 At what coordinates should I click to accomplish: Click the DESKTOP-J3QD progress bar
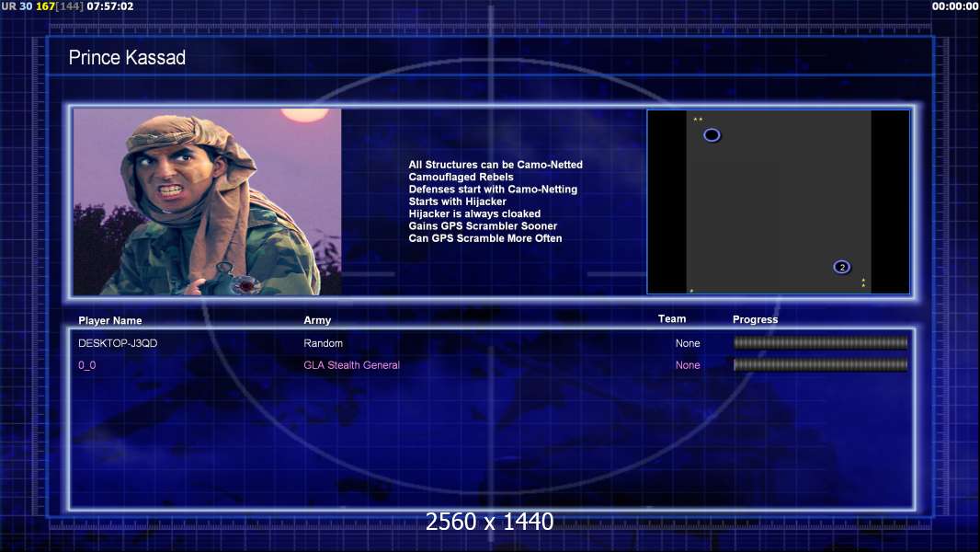(821, 342)
